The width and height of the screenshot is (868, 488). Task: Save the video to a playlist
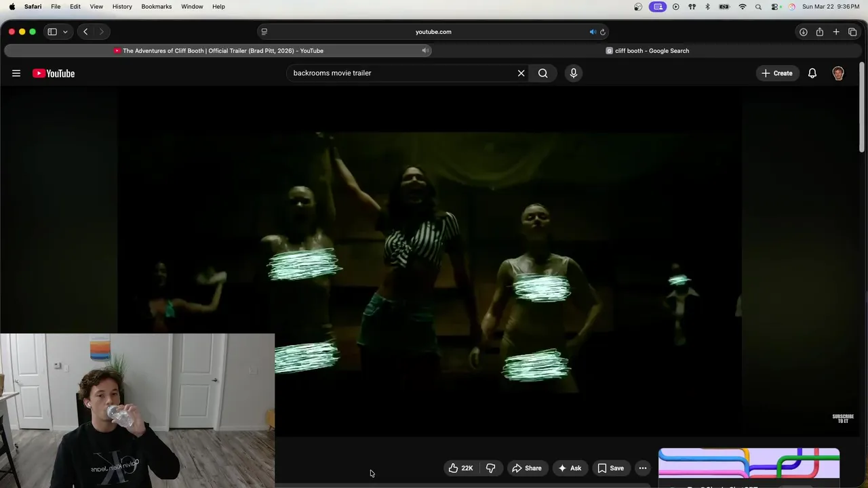point(610,468)
